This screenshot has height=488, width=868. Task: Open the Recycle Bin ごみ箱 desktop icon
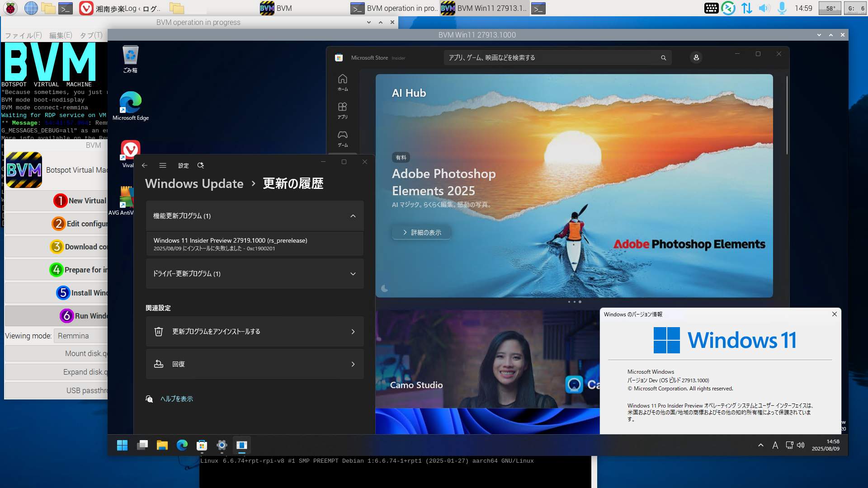[130, 59]
